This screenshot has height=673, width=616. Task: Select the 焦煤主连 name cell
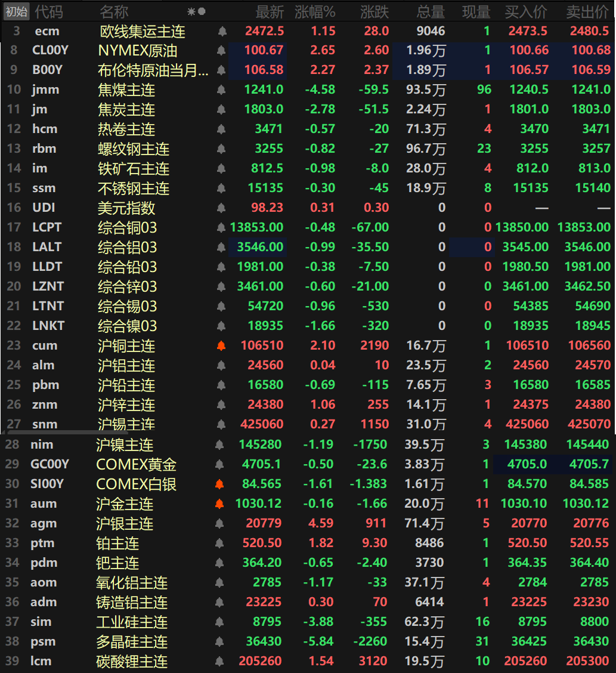pyautogui.click(x=126, y=89)
